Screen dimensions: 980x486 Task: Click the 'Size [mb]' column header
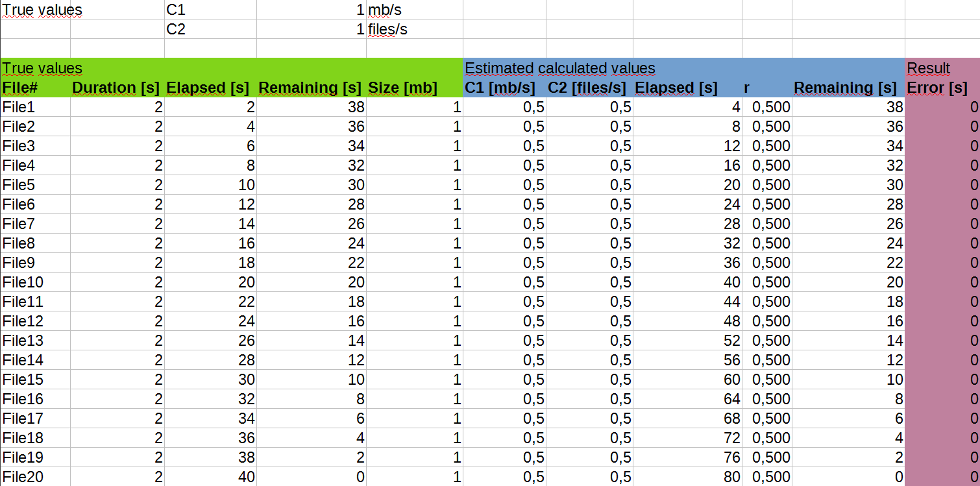pos(415,88)
